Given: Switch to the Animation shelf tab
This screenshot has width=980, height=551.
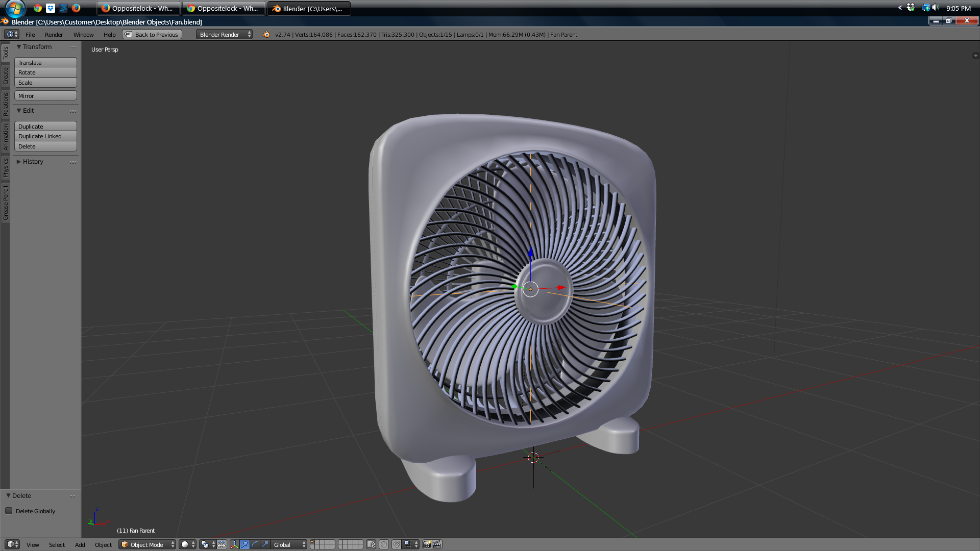Looking at the screenshot, I should [5, 136].
